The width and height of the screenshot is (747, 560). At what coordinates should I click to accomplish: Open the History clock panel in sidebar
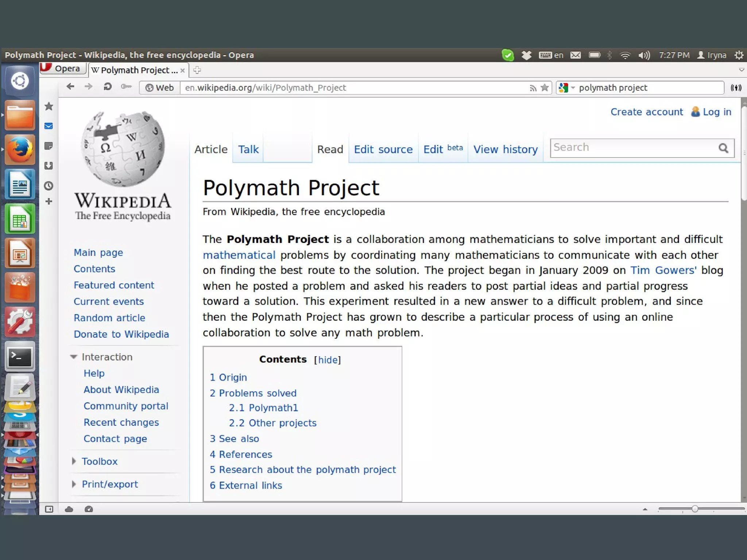tap(49, 186)
